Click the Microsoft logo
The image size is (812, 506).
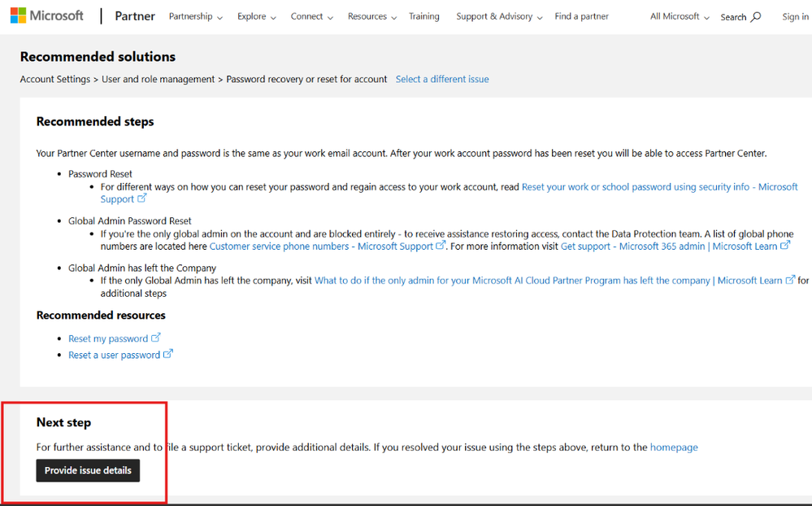46,15
